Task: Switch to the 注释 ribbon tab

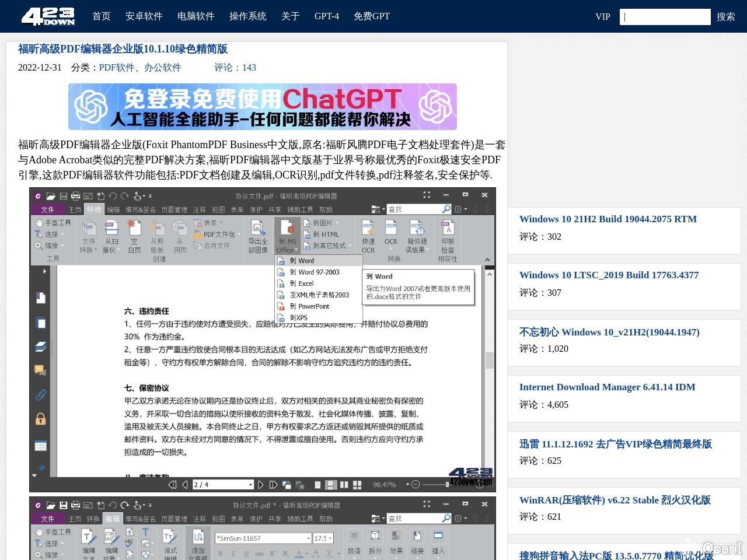Action: (x=200, y=209)
